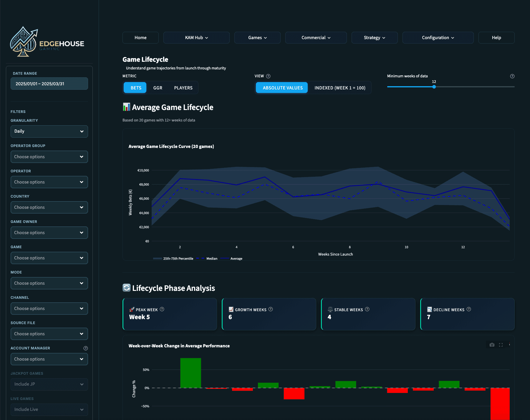Go to the Home page
The height and width of the screenshot is (420, 530).
point(140,38)
